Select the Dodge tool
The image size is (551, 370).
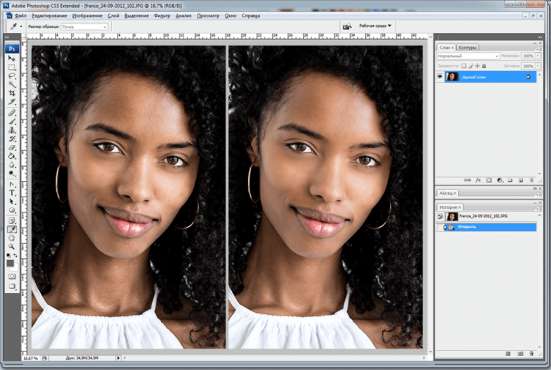(12, 173)
